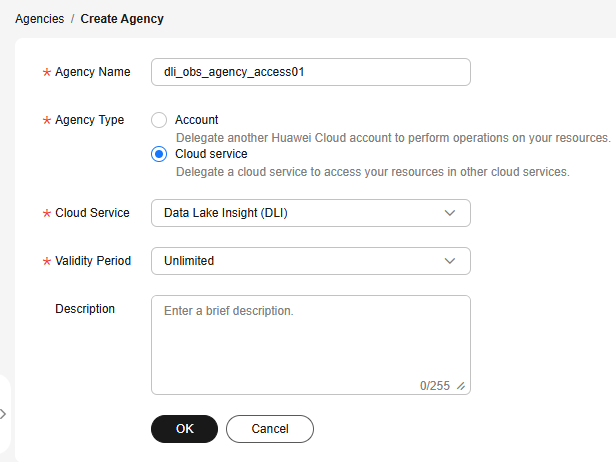The image size is (616, 462).
Task: Click the 0/255 character counter
Action: click(x=435, y=386)
